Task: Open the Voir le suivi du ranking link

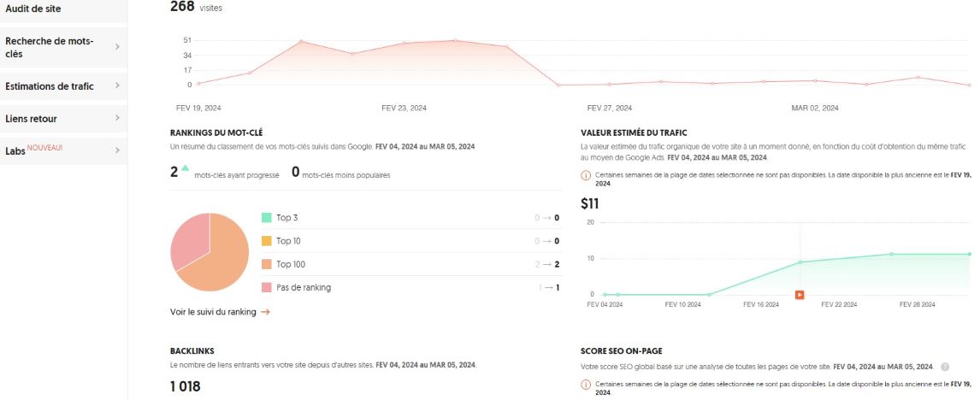Action: coord(213,312)
